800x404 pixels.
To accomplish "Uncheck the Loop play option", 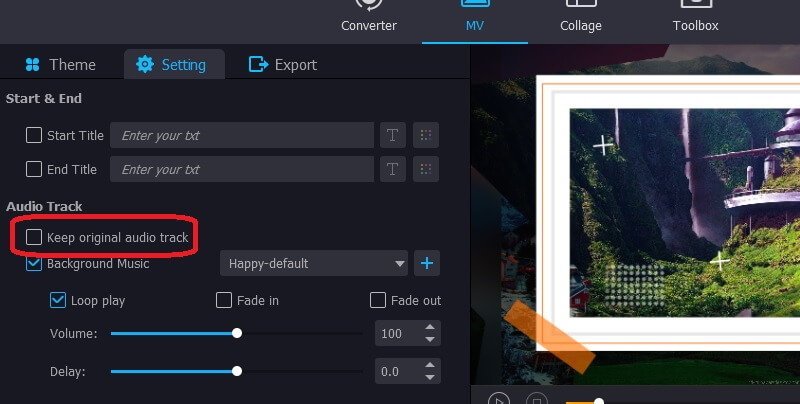I will [x=59, y=300].
